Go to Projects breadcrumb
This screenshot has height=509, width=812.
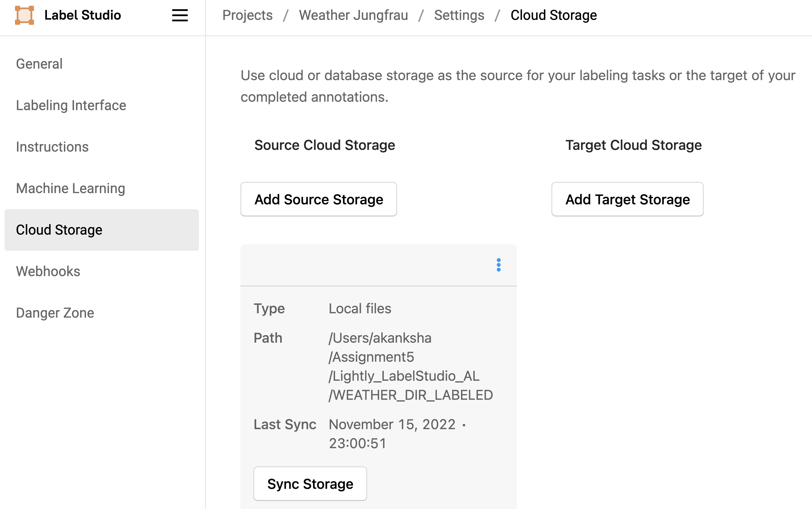[x=247, y=15]
